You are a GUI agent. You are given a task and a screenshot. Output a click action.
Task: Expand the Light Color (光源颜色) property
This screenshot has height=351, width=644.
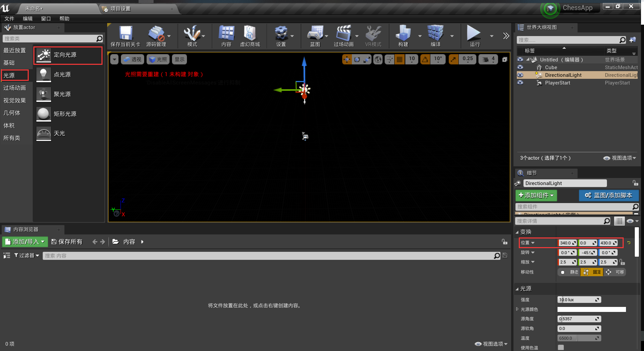(x=517, y=309)
